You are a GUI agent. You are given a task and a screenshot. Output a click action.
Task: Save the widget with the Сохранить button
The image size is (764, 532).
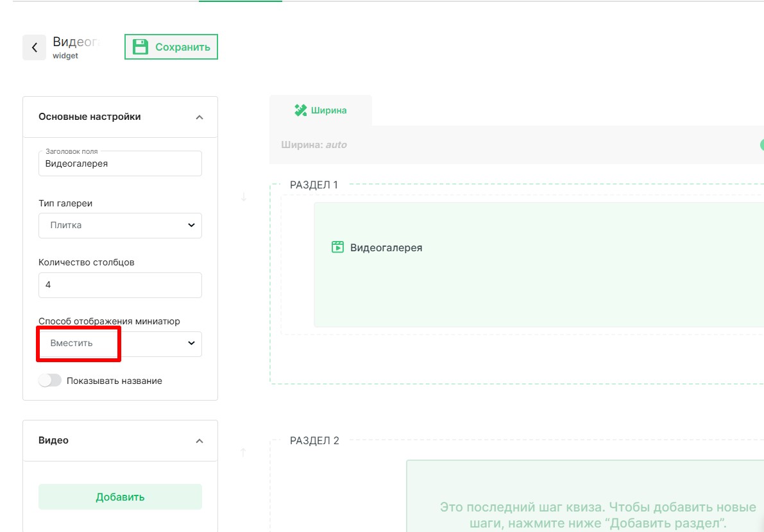171,47
